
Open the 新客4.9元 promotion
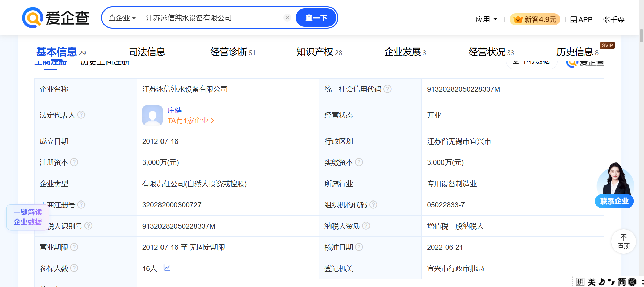click(x=535, y=19)
